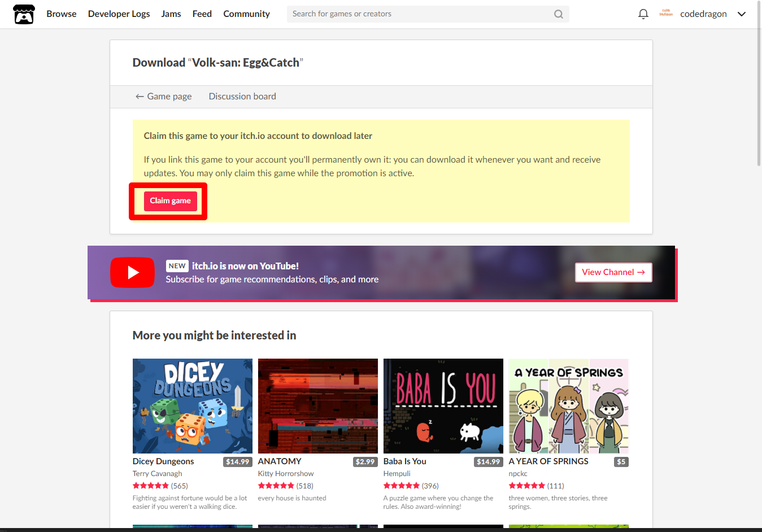Open the Discussion board tab
762x532 pixels.
pyautogui.click(x=242, y=97)
